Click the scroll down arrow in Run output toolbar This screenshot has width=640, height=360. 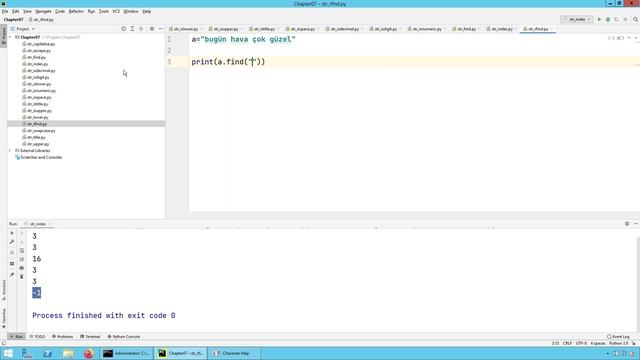coord(22,242)
